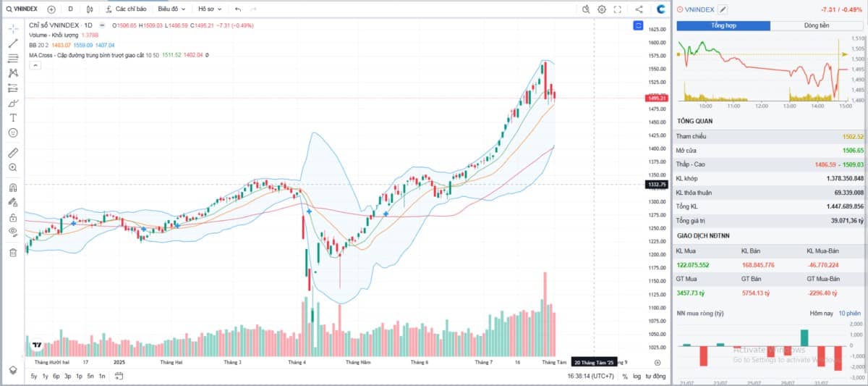Select the text annotation tool
This screenshot has width=868, height=386.
[x=12, y=117]
